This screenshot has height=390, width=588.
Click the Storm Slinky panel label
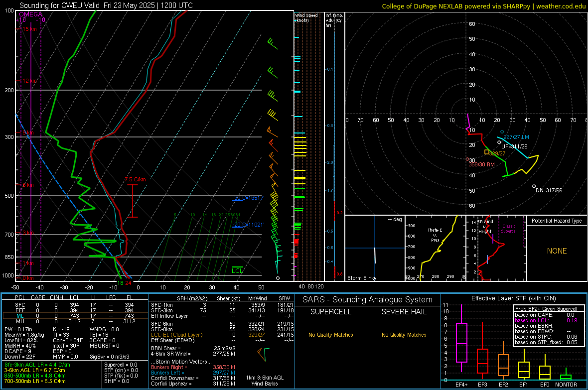pos(362,278)
